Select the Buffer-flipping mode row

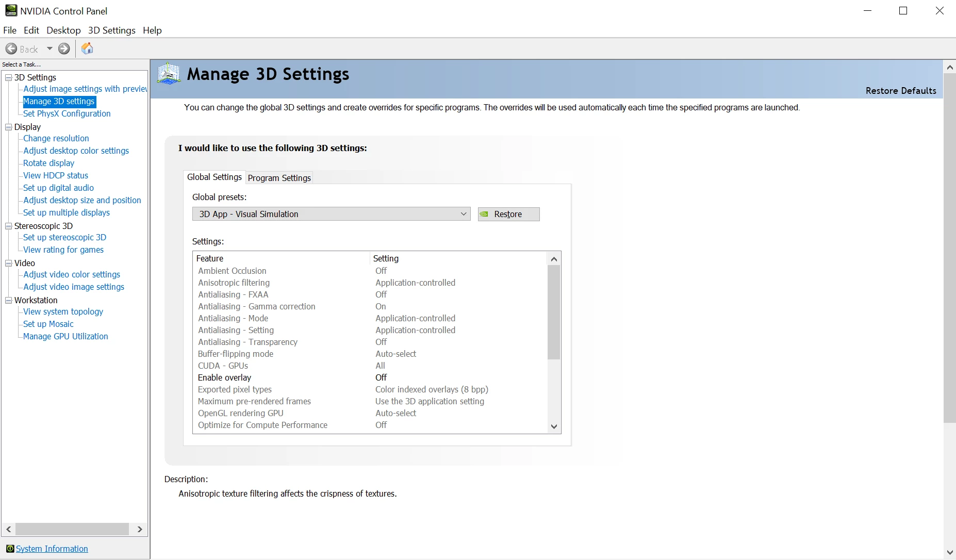370,354
